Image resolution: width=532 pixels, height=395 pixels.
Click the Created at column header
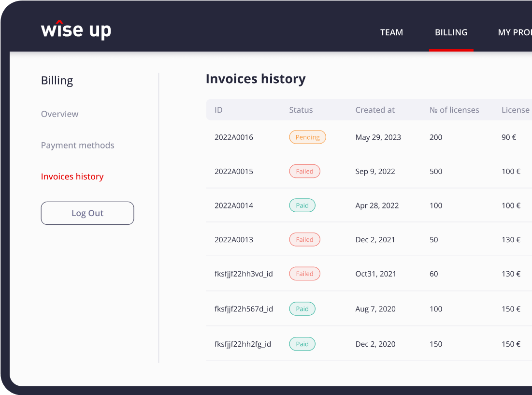[x=375, y=110]
